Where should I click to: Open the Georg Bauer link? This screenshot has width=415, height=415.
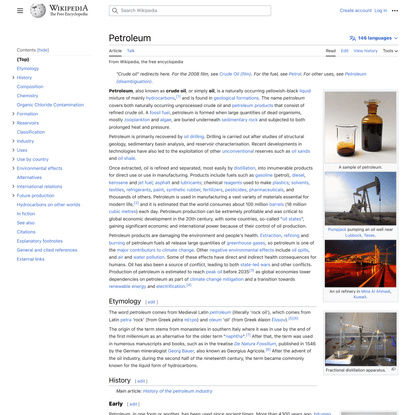click(181, 351)
